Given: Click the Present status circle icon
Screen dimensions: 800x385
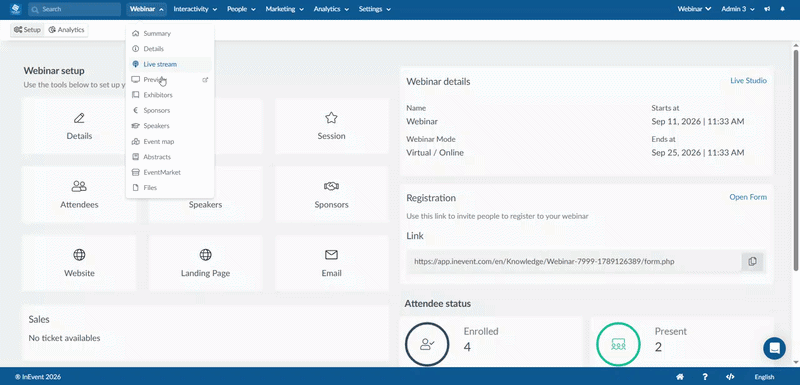Looking at the screenshot, I should pyautogui.click(x=618, y=344).
